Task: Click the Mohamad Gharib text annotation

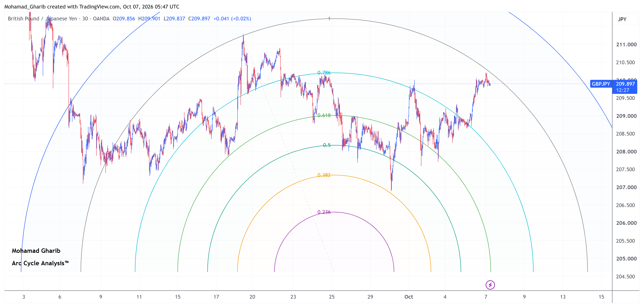Action: (x=36, y=251)
